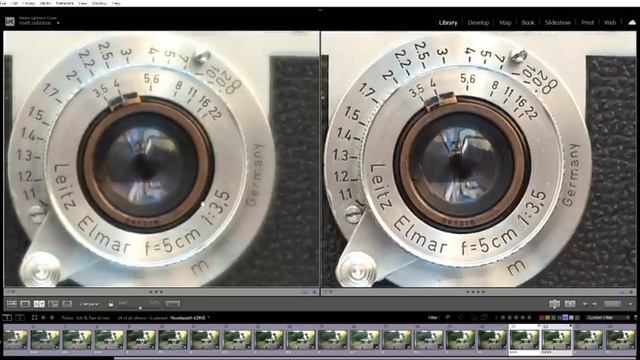Viewport: 640px width, 360px height.
Task: Filter by unflagged photos icon
Action: (x=461, y=317)
